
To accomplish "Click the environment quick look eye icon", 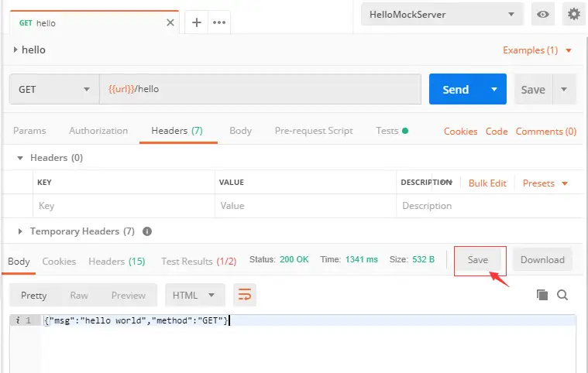I will 543,14.
